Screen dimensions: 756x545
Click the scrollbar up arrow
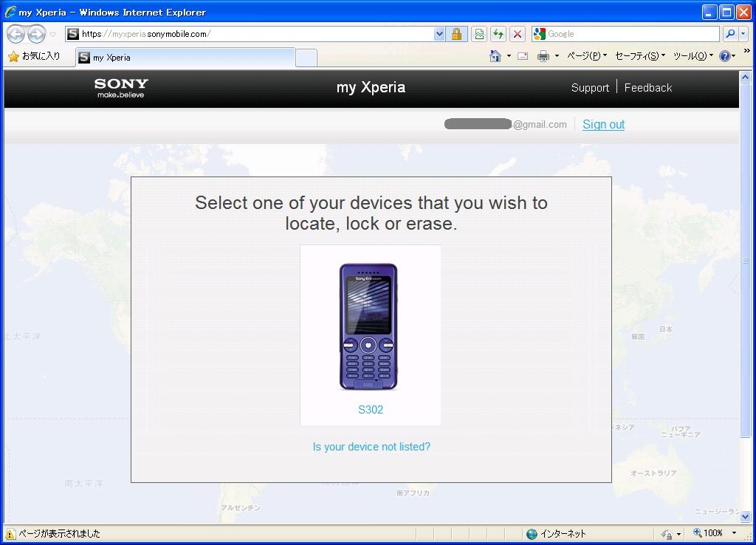point(745,77)
